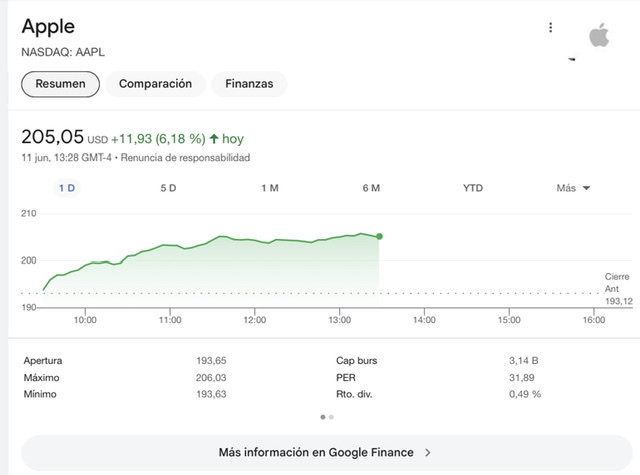This screenshot has height=475, width=640.
Task: Click the 13:00 time axis label
Action: tap(340, 320)
